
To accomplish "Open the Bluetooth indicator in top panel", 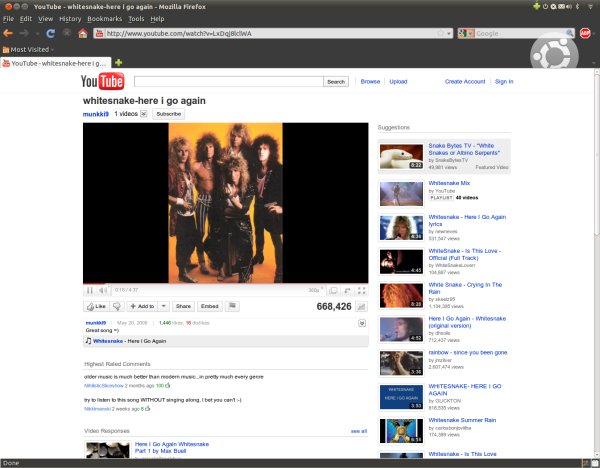I will [577, 7].
